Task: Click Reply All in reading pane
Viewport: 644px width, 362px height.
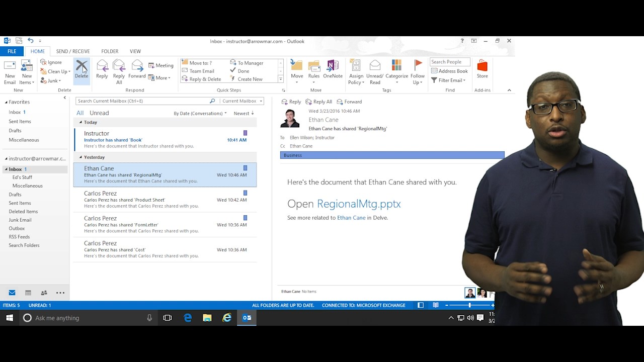Action: [319, 102]
